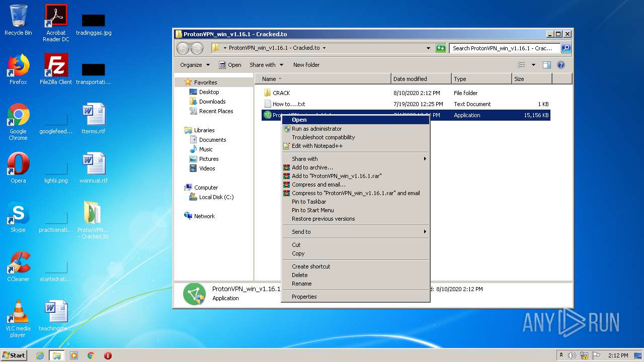Choose Rename from the context menu
644x362 pixels.
pos(355,284)
